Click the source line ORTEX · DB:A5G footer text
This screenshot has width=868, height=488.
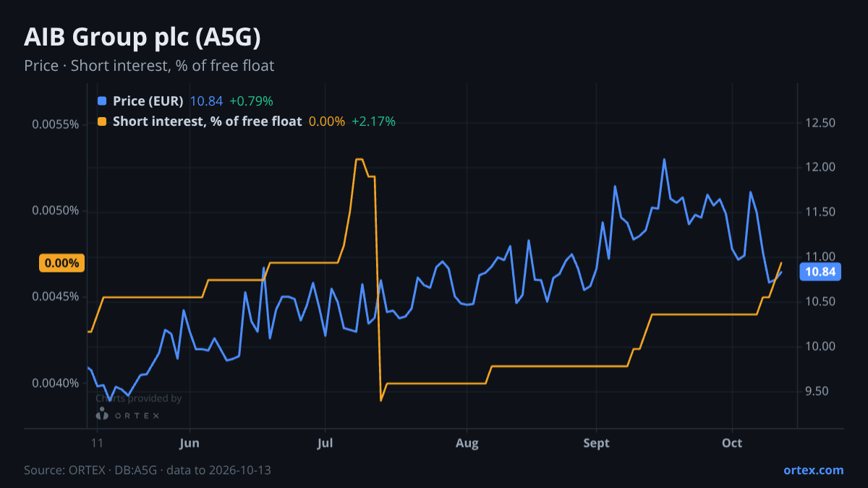click(148, 470)
